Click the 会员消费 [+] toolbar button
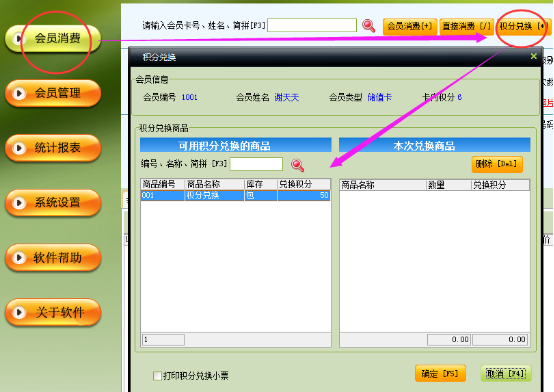The width and height of the screenshot is (554, 392). click(410, 27)
